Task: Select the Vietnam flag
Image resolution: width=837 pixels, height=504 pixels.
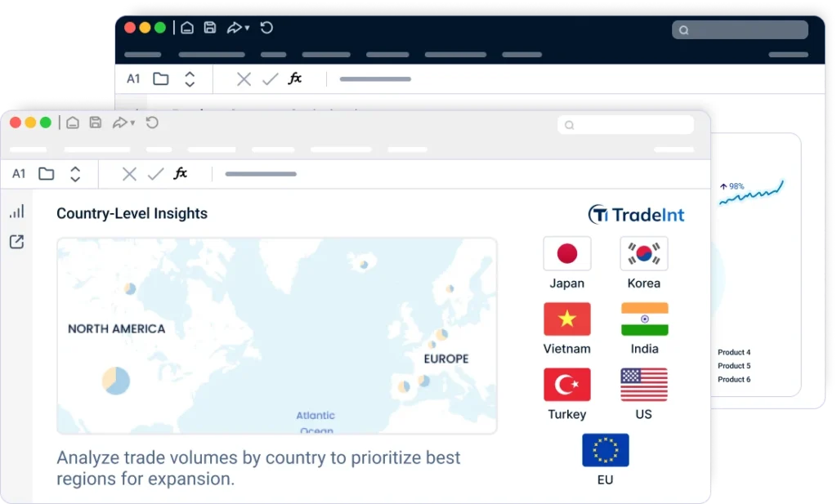Action: [567, 319]
